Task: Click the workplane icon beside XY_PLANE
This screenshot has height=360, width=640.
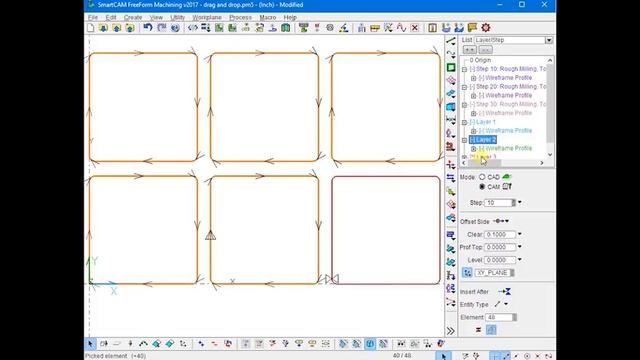Action: click(467, 273)
